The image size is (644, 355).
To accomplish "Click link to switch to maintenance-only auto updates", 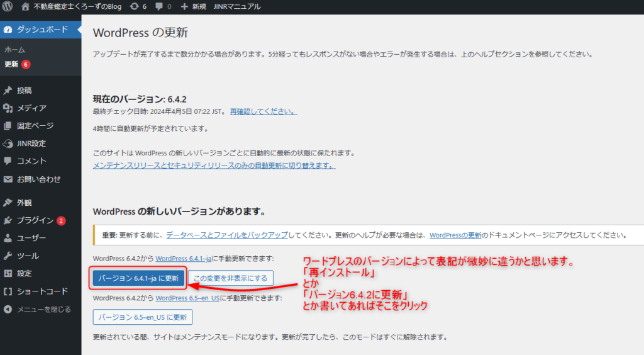I will pos(214,166).
